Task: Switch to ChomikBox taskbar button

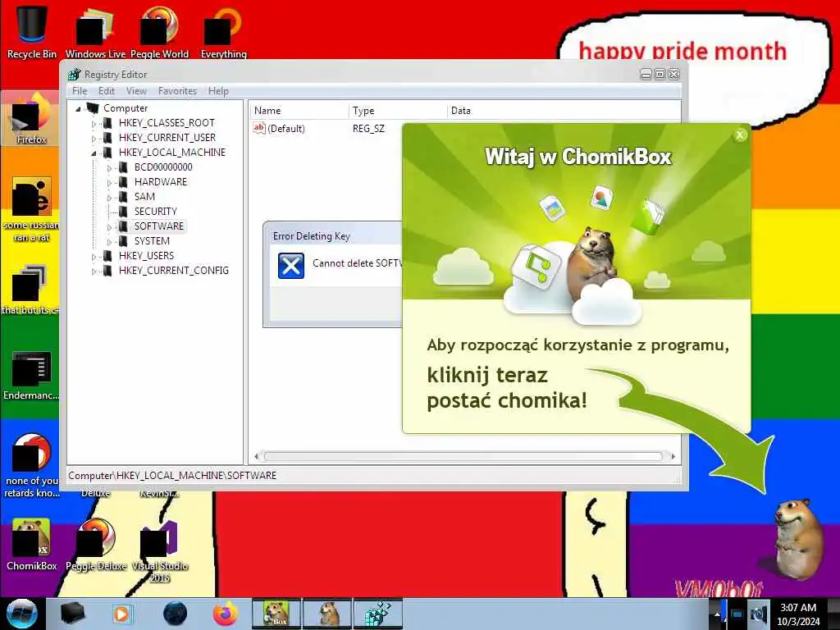Action: click(276, 614)
